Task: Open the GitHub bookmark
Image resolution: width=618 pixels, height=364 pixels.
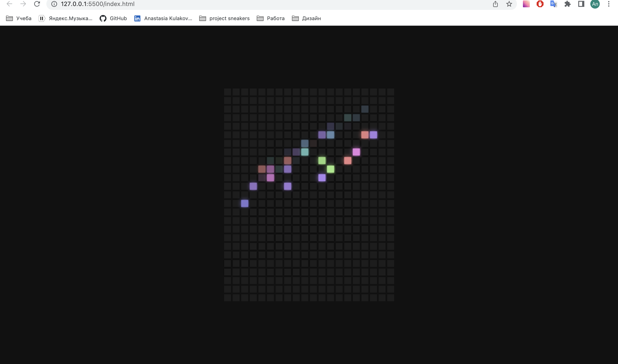Action: click(x=113, y=18)
